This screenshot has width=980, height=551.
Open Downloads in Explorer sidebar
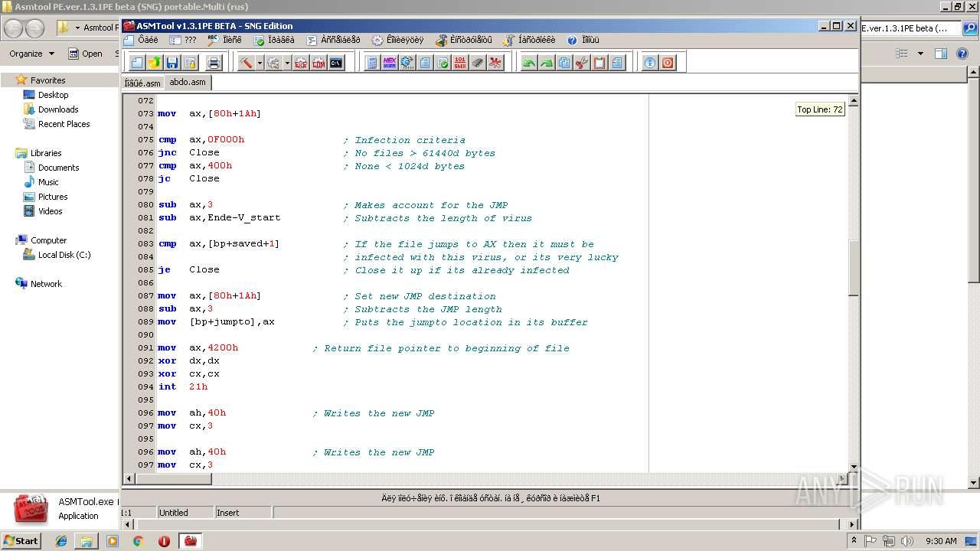[58, 109]
